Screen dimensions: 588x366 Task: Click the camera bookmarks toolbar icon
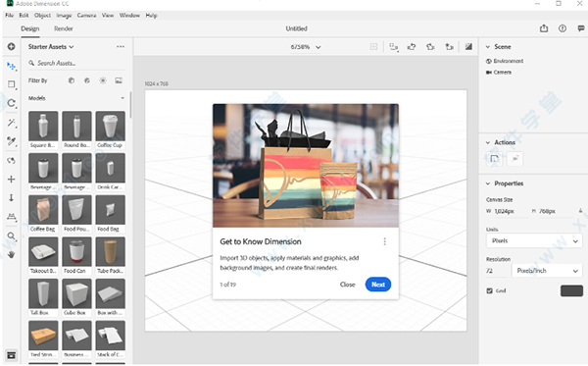tap(449, 47)
